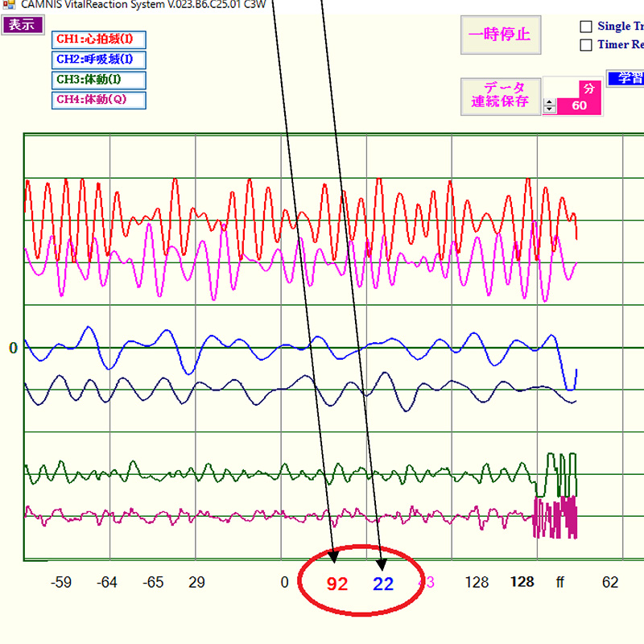Viewport: 644px width, 644px height.
Task: Click the red heart rate value 92
Action: 337,584
